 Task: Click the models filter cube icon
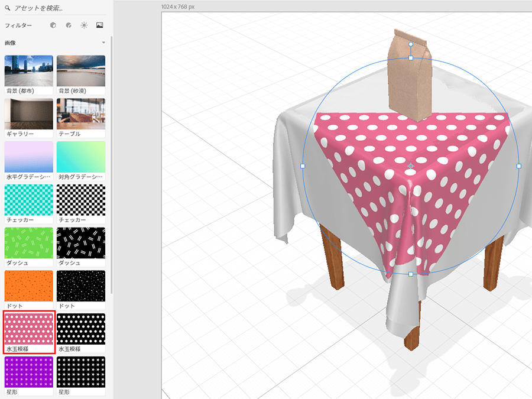(x=53, y=25)
